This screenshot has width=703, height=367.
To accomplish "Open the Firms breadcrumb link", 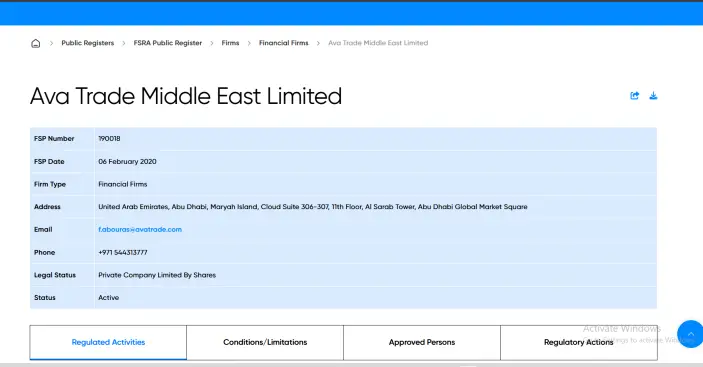I will [230, 43].
